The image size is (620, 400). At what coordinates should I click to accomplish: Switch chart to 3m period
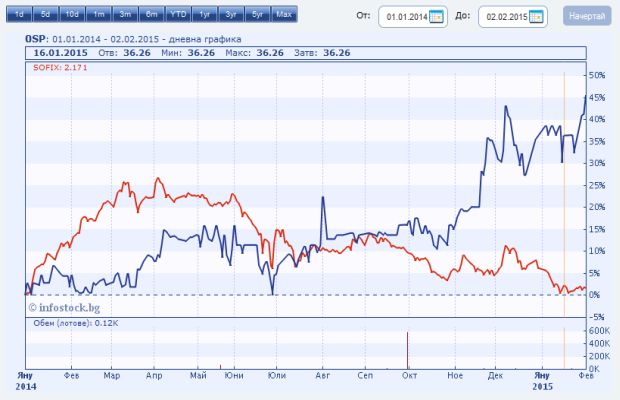125,15
